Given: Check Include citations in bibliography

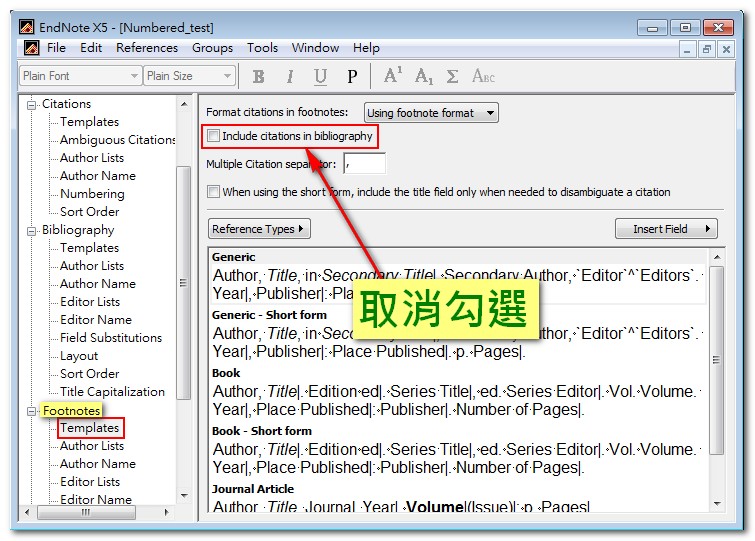Looking at the screenshot, I should point(213,136).
